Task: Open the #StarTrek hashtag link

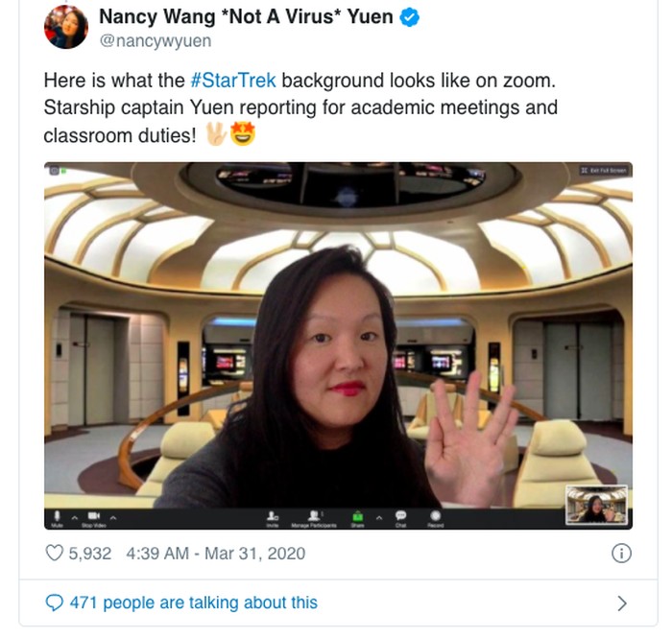Action: [x=233, y=80]
